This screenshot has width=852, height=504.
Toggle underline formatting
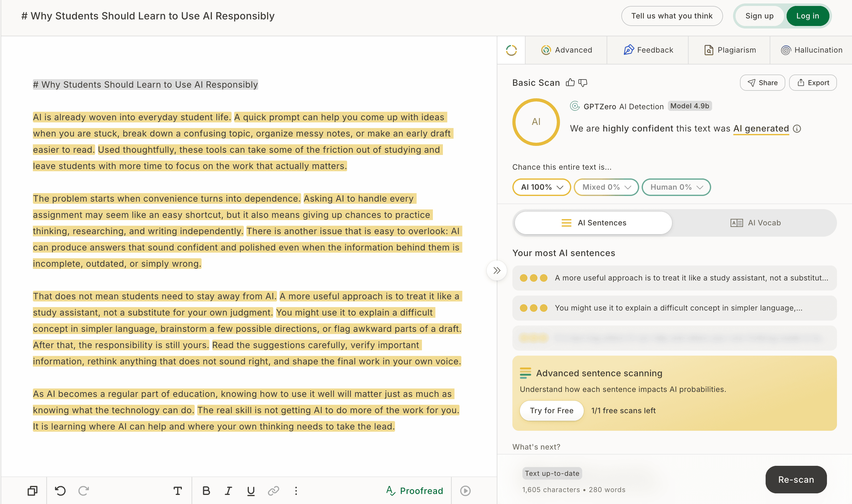251,491
